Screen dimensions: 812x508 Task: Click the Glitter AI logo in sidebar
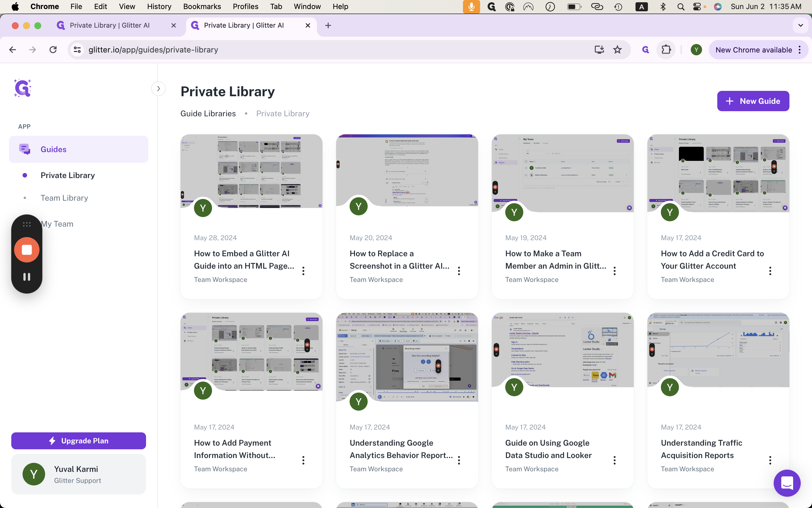23,88
